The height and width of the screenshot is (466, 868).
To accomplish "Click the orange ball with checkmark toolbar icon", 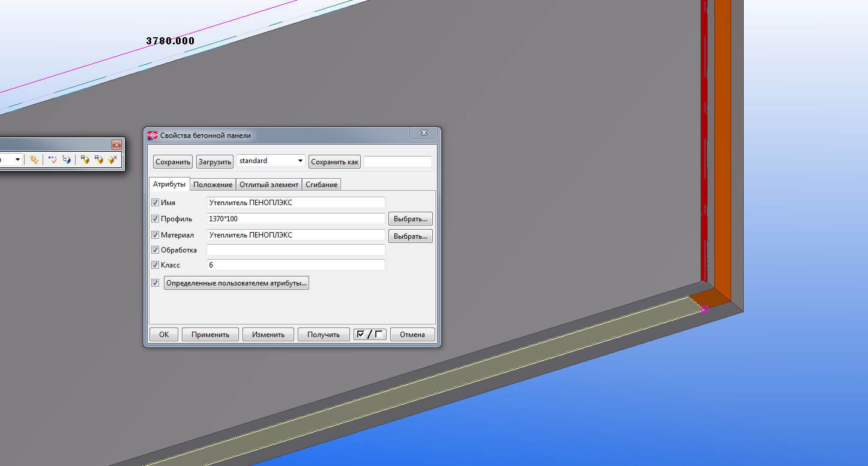I will point(34,160).
